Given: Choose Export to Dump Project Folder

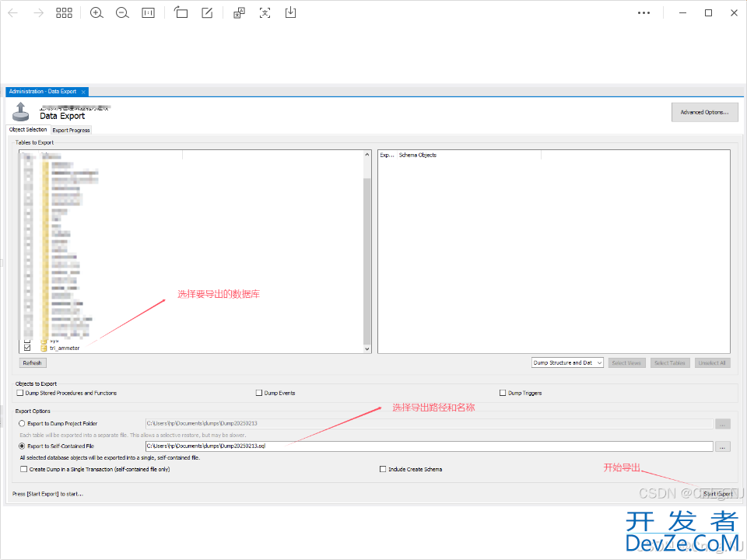Looking at the screenshot, I should [22, 423].
